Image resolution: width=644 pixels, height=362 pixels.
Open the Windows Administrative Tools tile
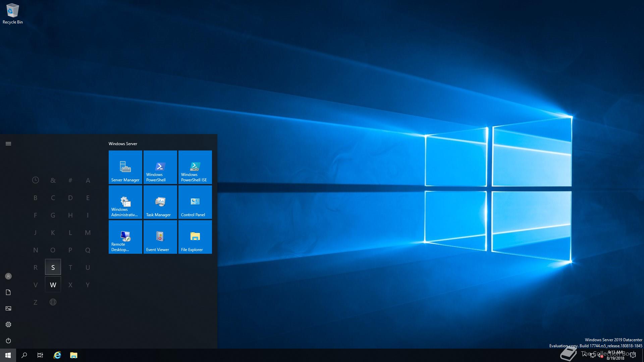click(125, 202)
